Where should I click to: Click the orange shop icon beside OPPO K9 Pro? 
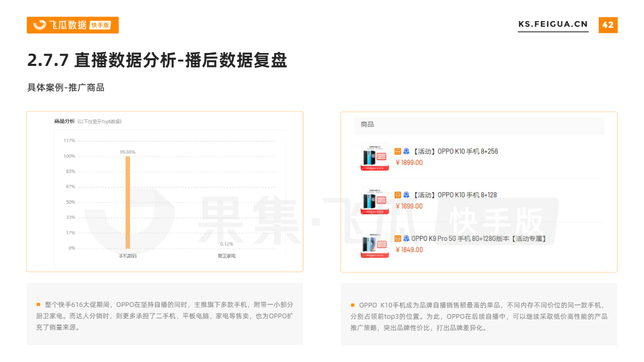[x=398, y=238]
